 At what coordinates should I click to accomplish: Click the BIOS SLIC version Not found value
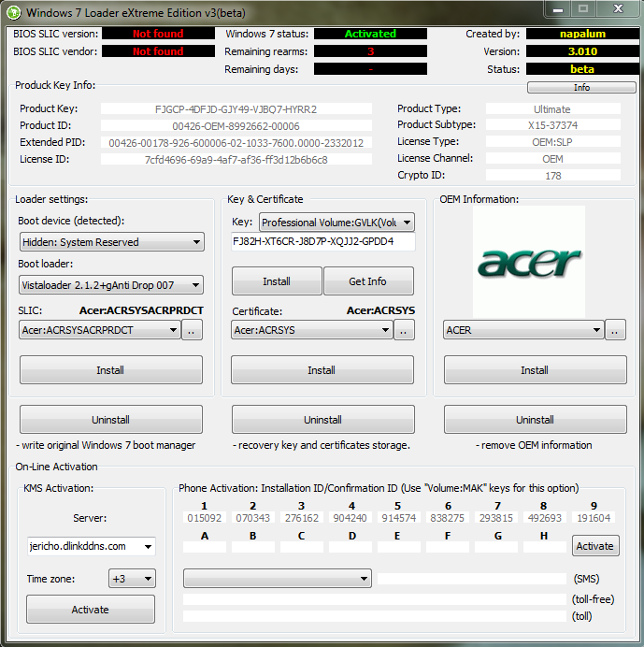tap(158, 34)
